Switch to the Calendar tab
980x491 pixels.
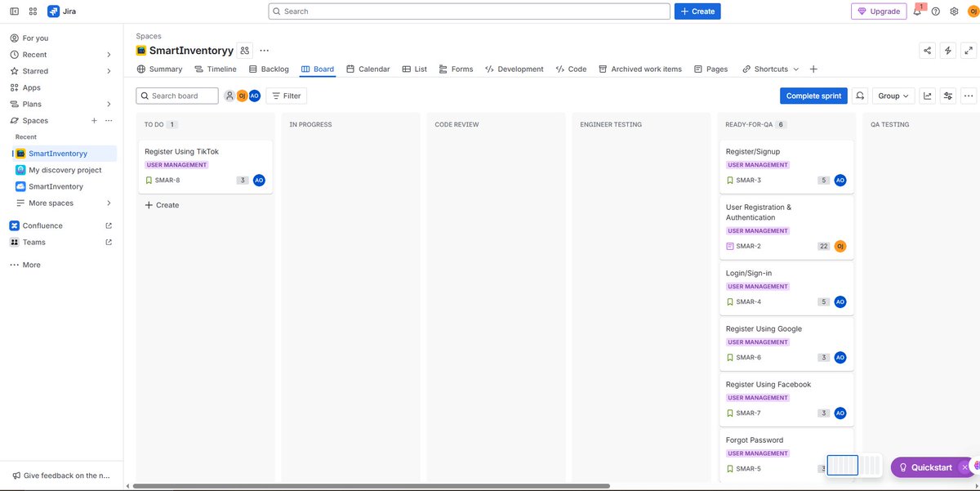(367, 69)
